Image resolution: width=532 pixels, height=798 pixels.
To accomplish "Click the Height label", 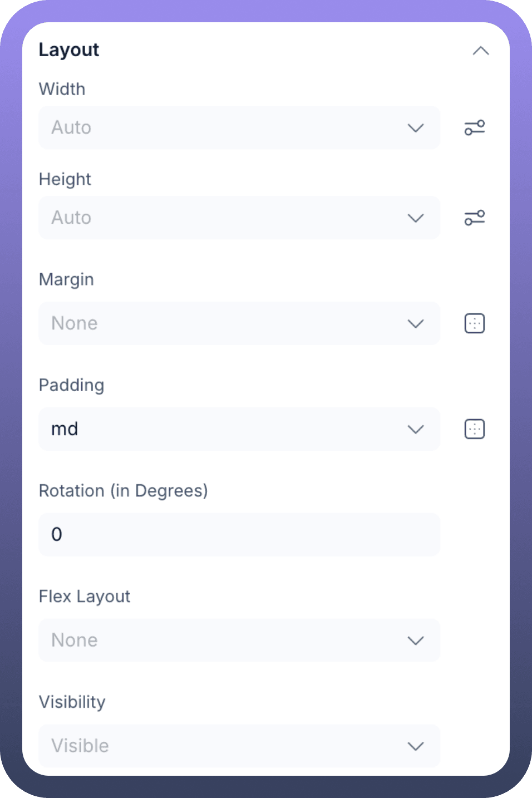I will point(65,179).
